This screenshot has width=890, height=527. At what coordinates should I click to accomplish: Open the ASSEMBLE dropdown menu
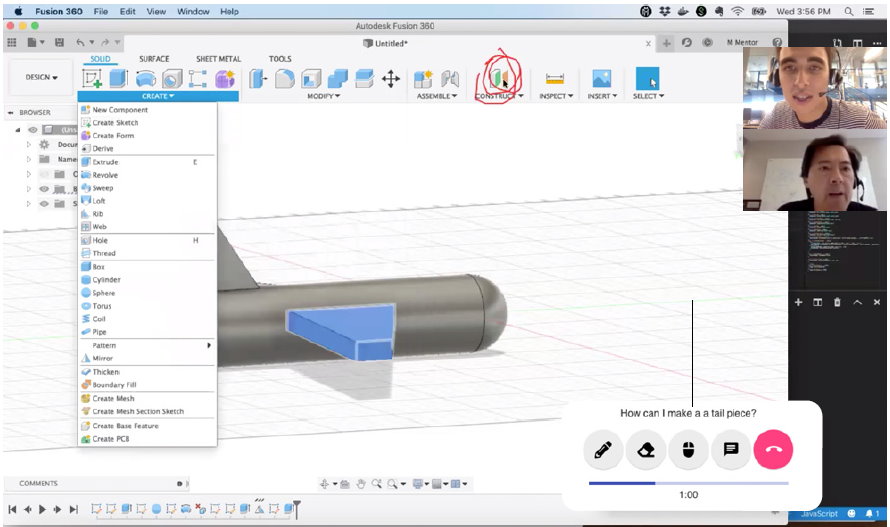tap(436, 96)
